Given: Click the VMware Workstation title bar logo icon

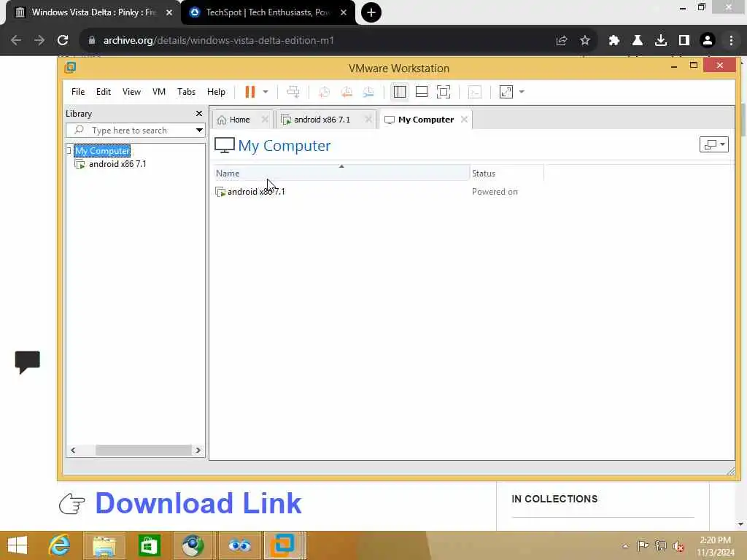Looking at the screenshot, I should [70, 68].
